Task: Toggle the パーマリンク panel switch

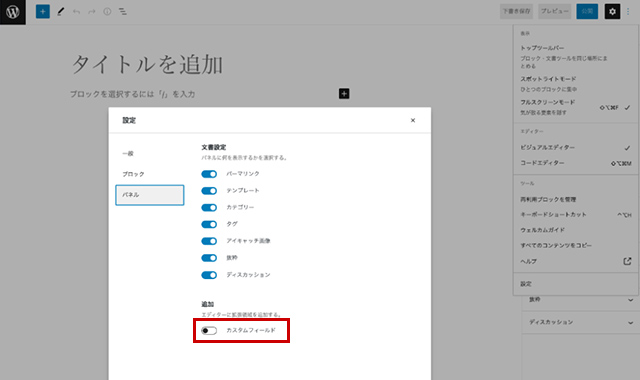Action: [209, 174]
